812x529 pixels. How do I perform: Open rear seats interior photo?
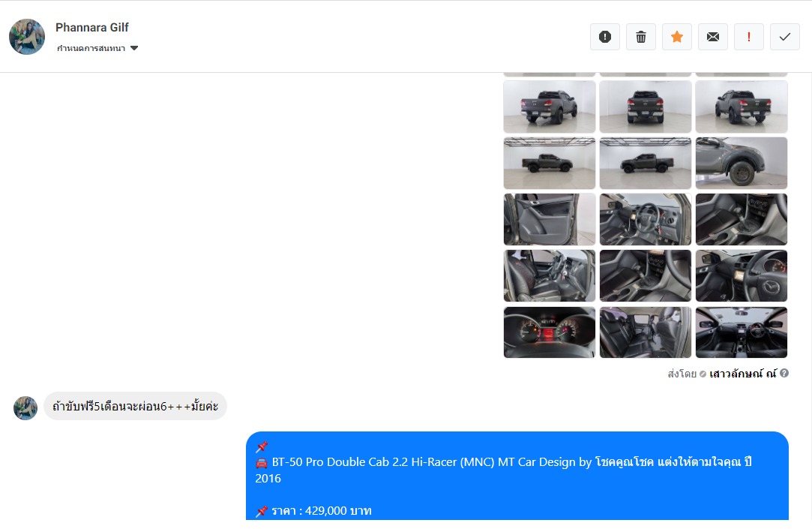pyautogui.click(x=646, y=332)
